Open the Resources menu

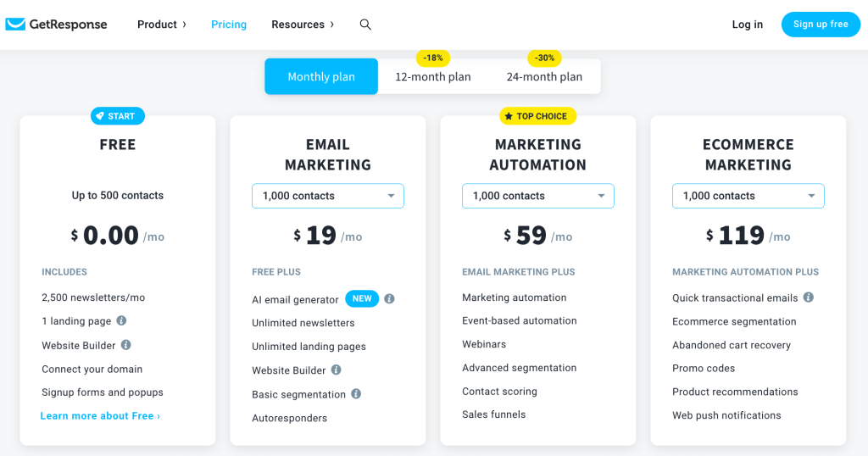303,25
